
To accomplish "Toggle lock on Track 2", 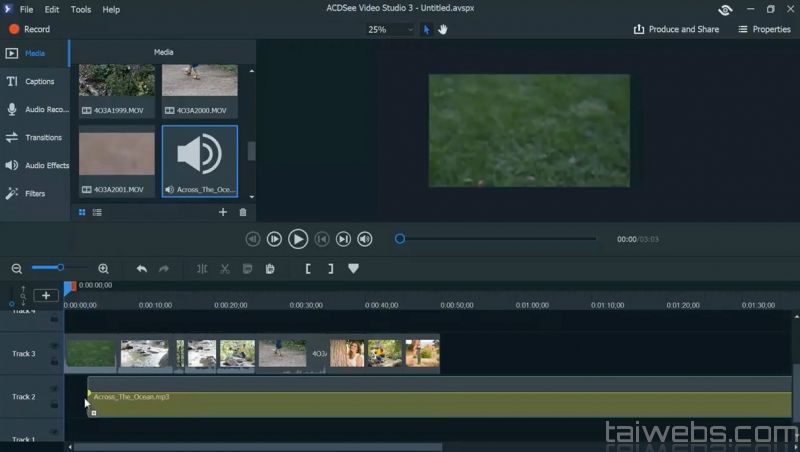I will coord(54,404).
